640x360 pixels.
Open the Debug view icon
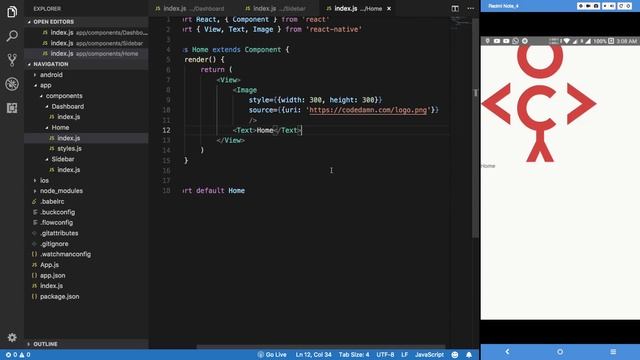point(12,84)
